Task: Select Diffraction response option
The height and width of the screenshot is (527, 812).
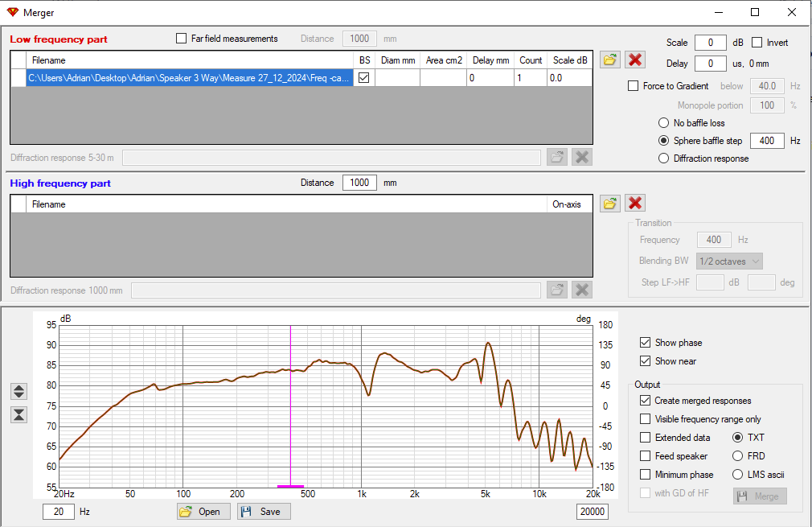Action: point(663,159)
